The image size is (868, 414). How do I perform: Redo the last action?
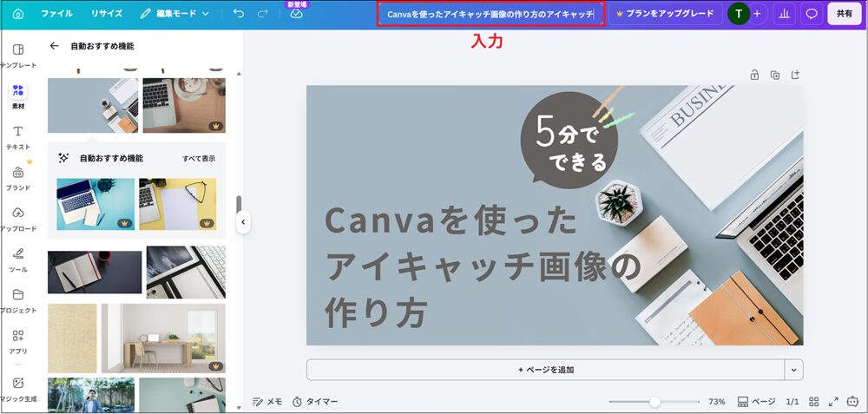(263, 14)
